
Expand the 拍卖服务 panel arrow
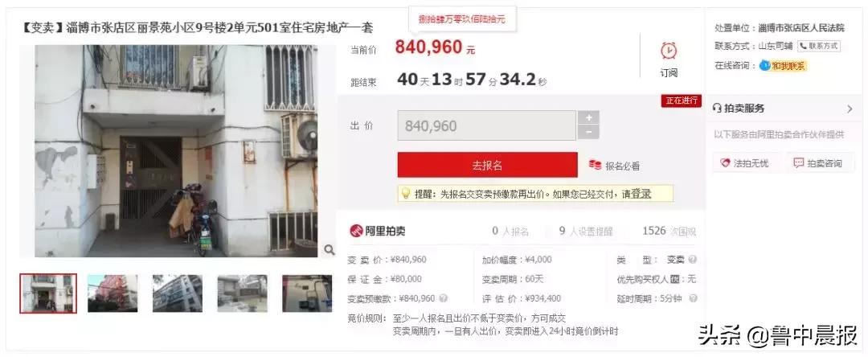[x=850, y=109]
